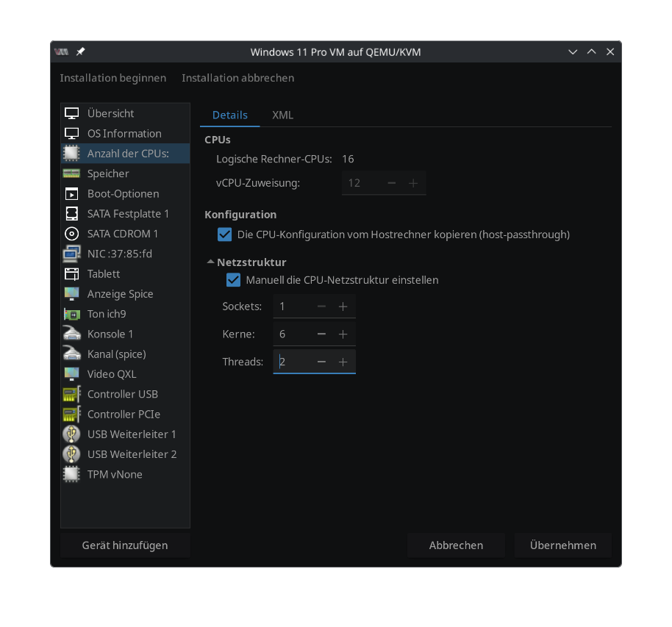Click the Anzeige Spice display icon

(71, 294)
